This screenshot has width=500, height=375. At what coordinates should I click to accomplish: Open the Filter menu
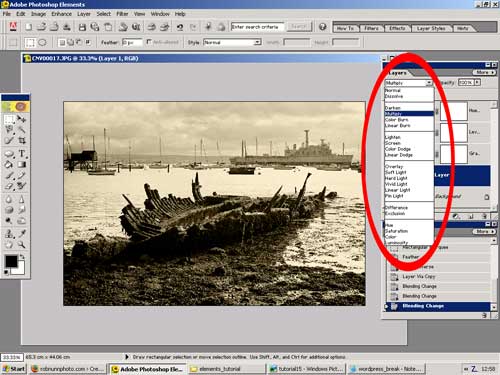(122, 14)
